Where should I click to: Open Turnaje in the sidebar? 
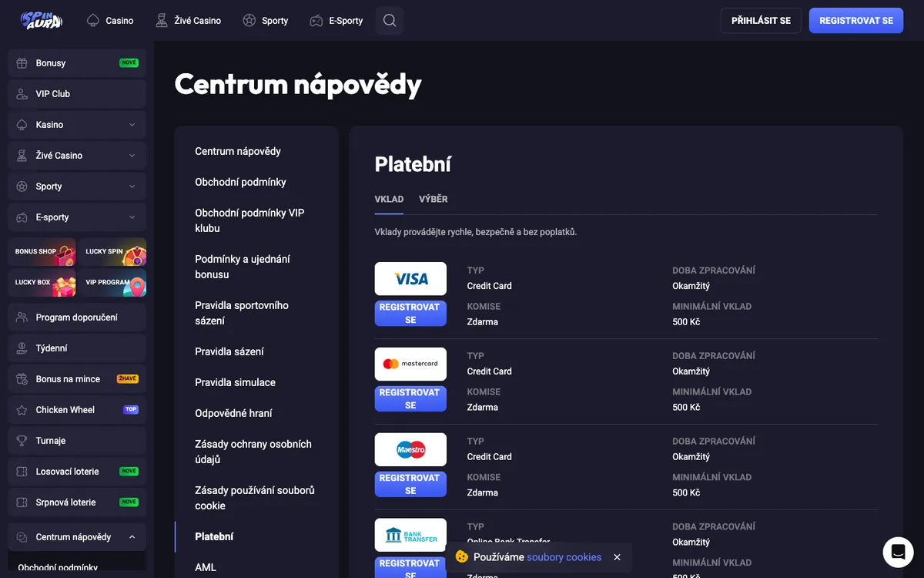pos(77,441)
